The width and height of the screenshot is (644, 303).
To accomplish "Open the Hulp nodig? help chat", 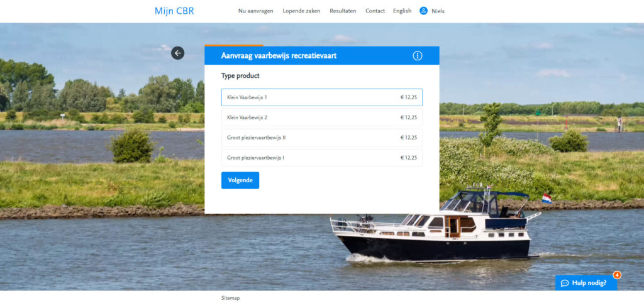I will pos(586,283).
